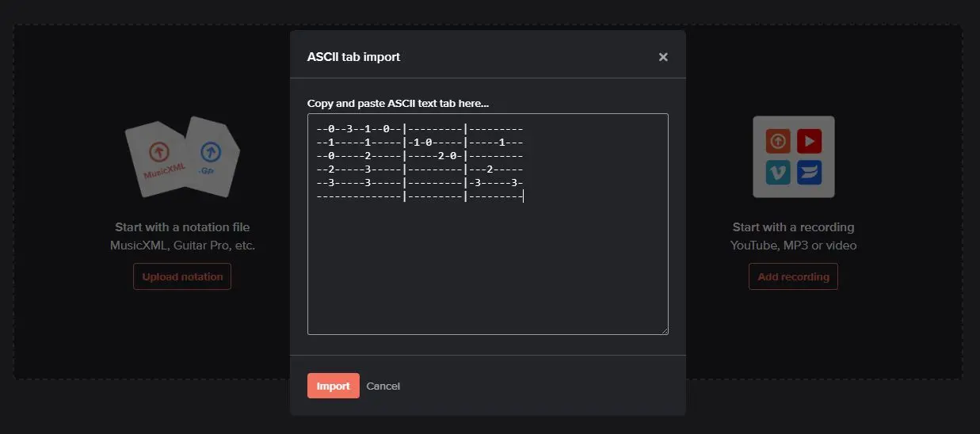Viewport: 980px width, 434px height.
Task: Click the Add recording button
Action: coord(793,276)
